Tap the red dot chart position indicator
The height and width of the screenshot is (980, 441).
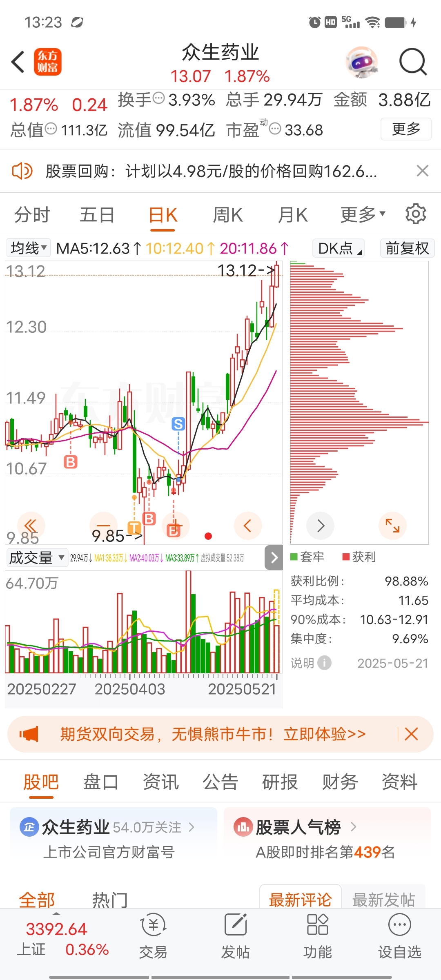208,536
